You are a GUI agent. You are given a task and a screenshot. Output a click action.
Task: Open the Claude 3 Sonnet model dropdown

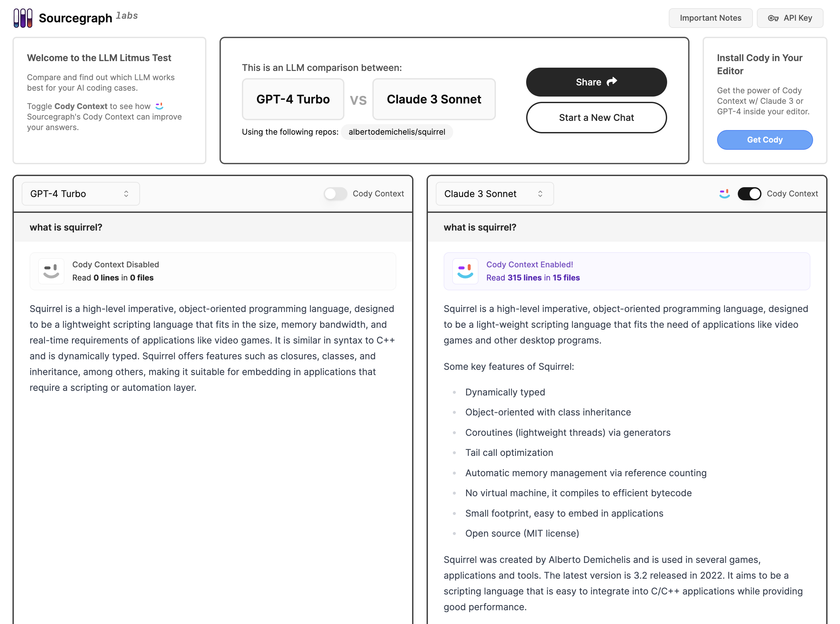tap(495, 194)
